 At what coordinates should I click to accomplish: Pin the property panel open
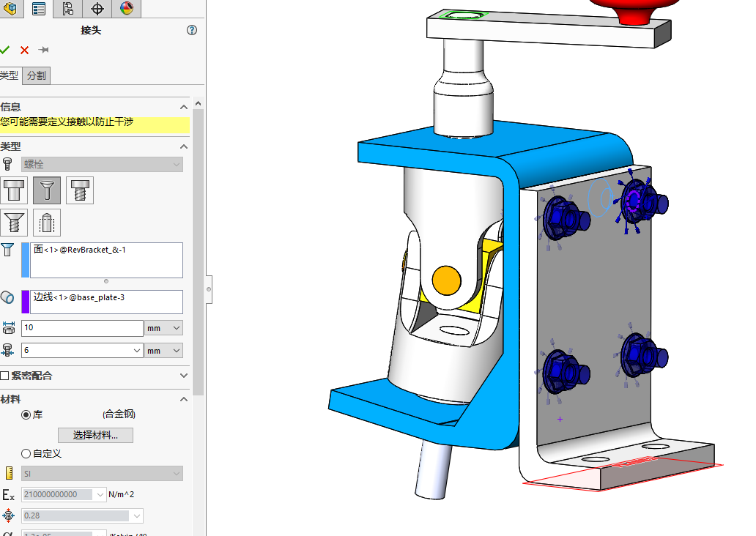pos(43,50)
